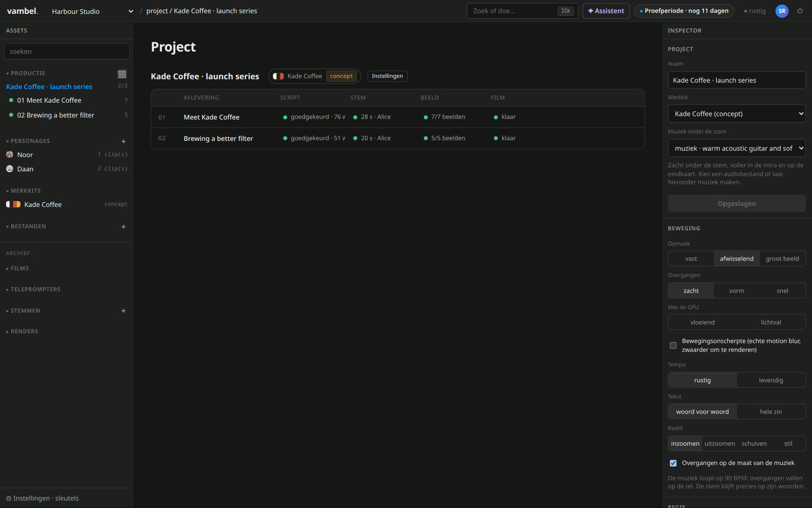Open the Assistent sparkle button
The image size is (812, 508).
point(606,11)
